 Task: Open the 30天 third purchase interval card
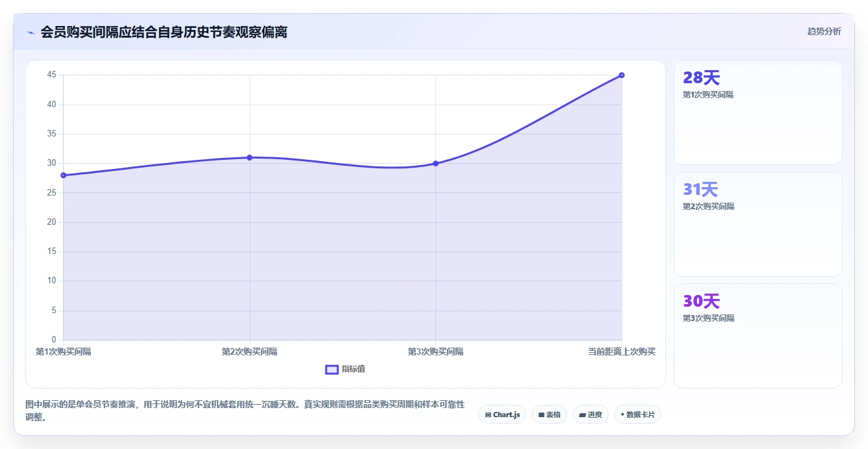point(758,336)
